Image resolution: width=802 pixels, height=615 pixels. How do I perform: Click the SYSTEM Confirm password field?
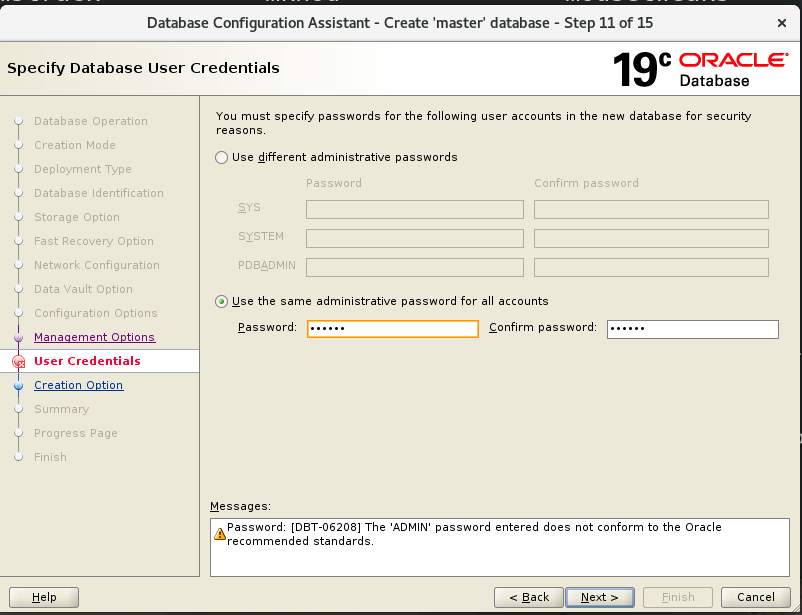(x=651, y=238)
